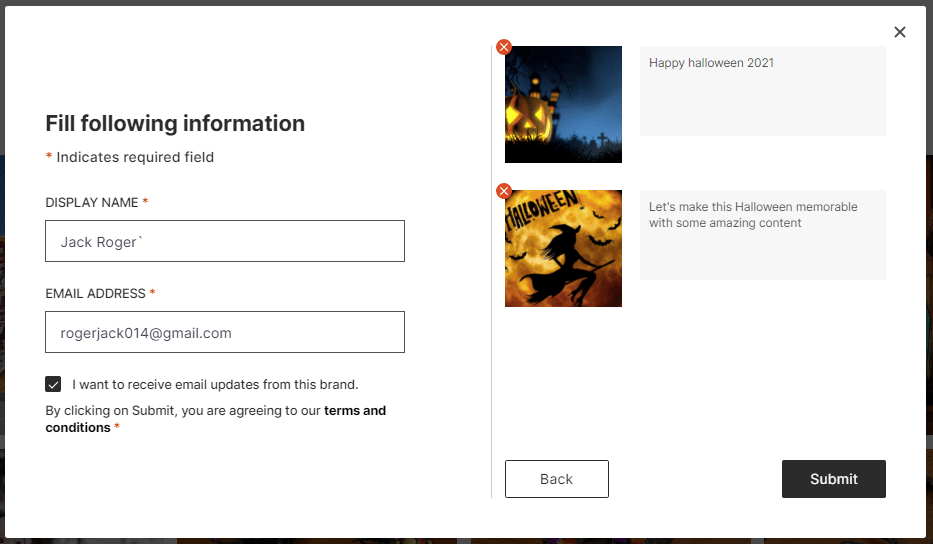Close the dialog with the X icon
The width and height of the screenshot is (933, 544).
click(x=899, y=32)
